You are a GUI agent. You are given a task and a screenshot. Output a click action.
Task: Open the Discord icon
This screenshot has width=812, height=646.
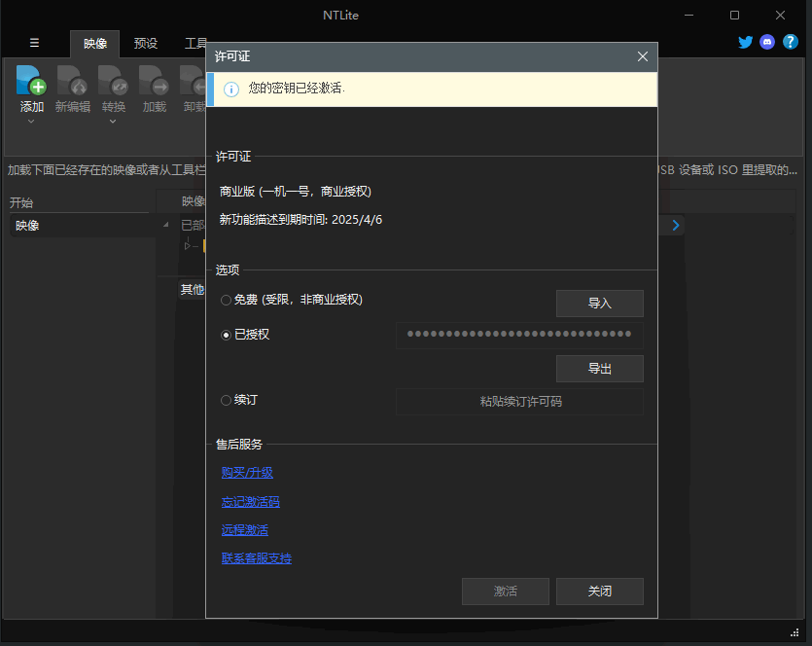coord(768,42)
